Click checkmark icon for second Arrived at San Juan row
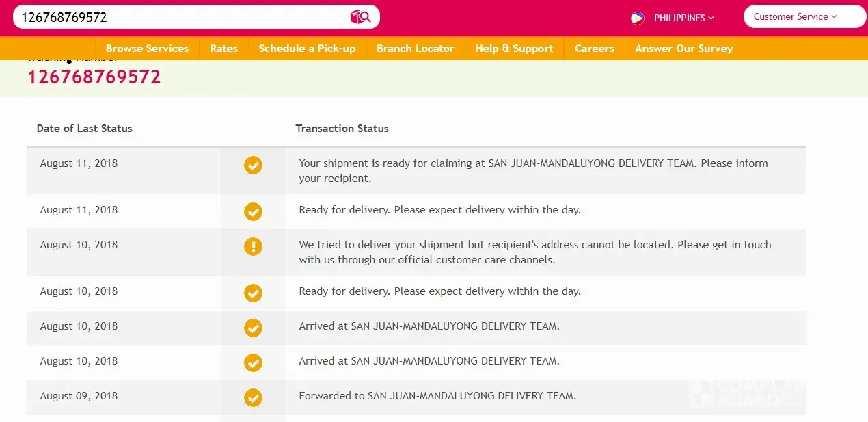Image resolution: width=868 pixels, height=422 pixels. coord(253,362)
